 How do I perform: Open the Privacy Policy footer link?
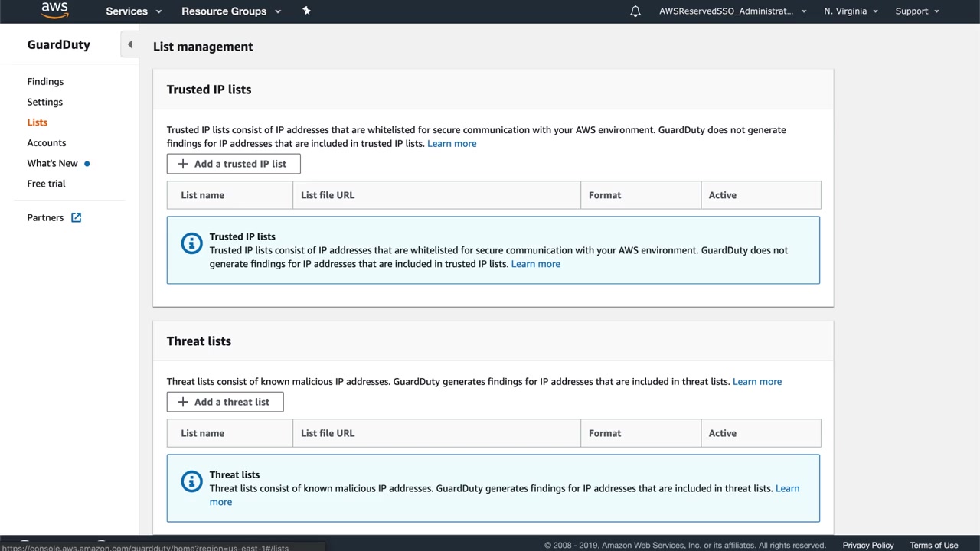(x=867, y=545)
